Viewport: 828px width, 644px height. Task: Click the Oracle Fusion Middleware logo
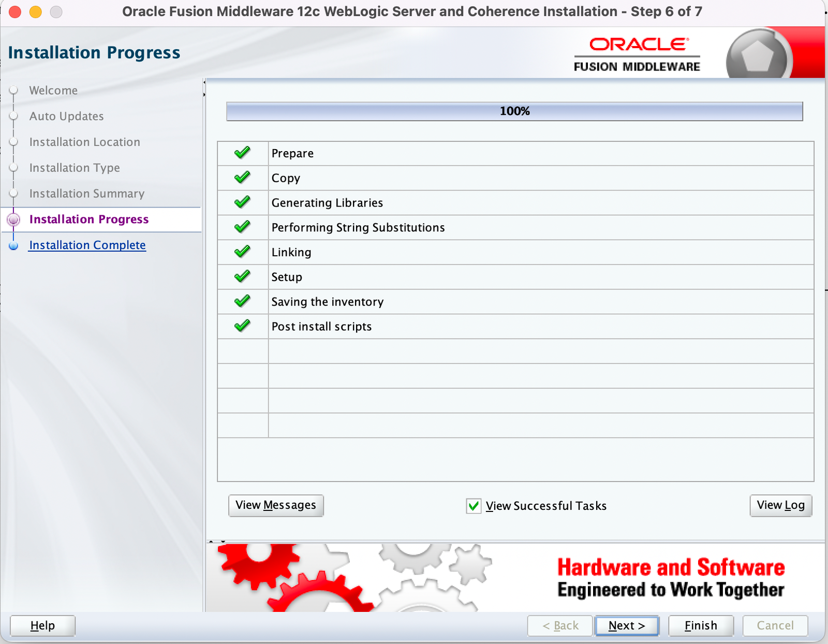637,53
